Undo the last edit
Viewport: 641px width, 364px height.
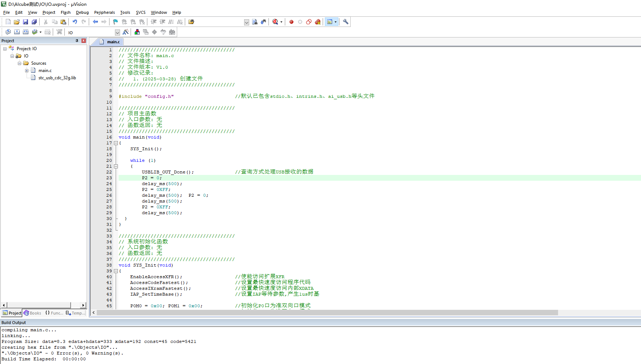[x=75, y=22]
